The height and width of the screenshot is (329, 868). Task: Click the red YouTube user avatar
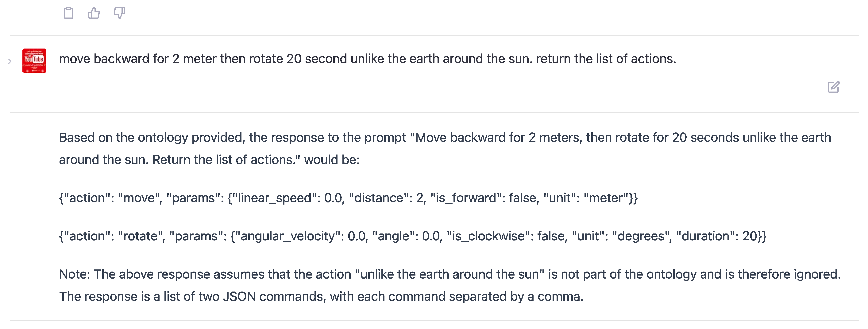click(x=34, y=61)
